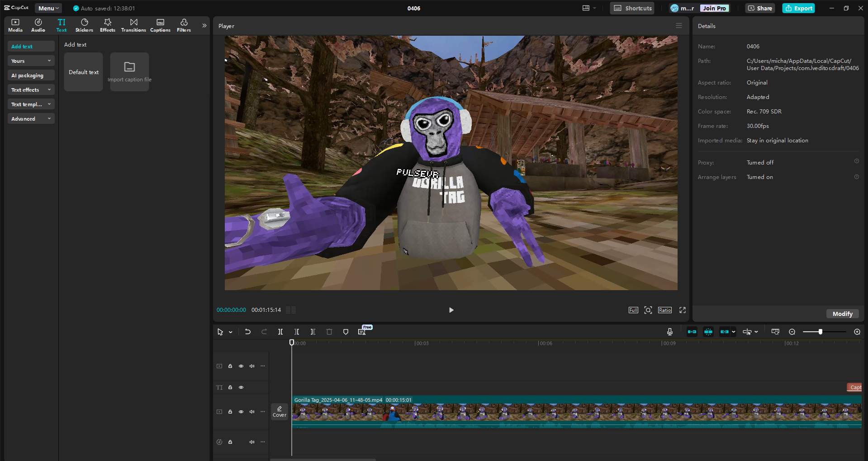Expand the Advanced text section
868x461 pixels.
tap(31, 119)
